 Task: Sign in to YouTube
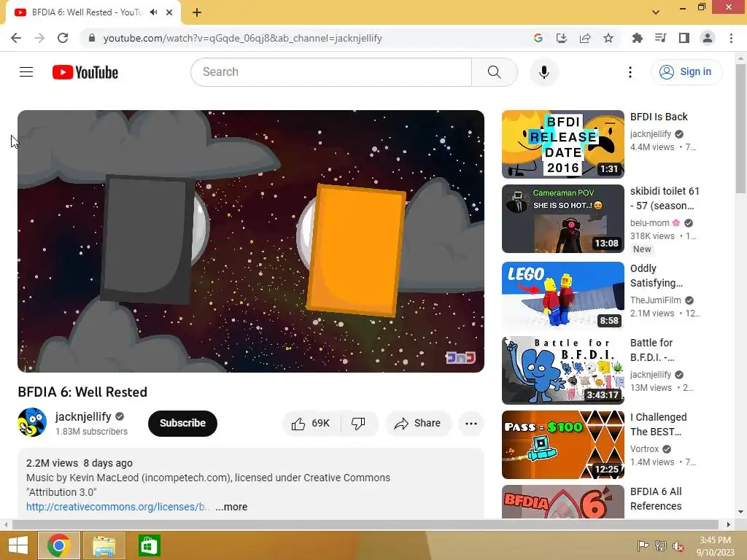[x=686, y=72]
